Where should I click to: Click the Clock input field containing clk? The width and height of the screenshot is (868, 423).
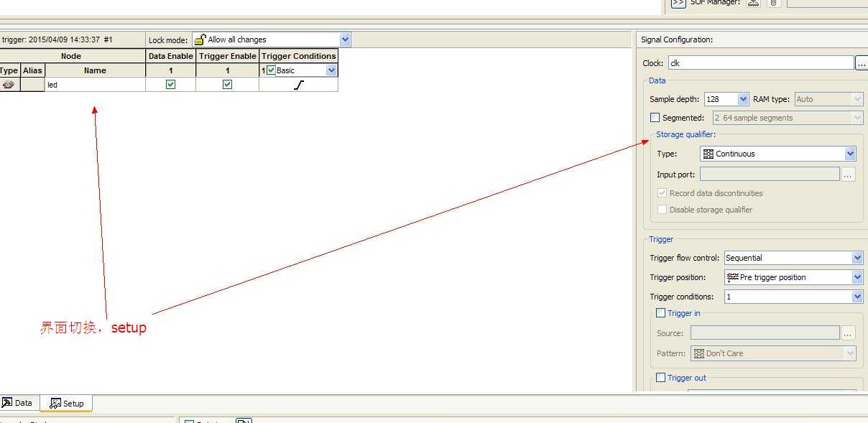(x=761, y=63)
